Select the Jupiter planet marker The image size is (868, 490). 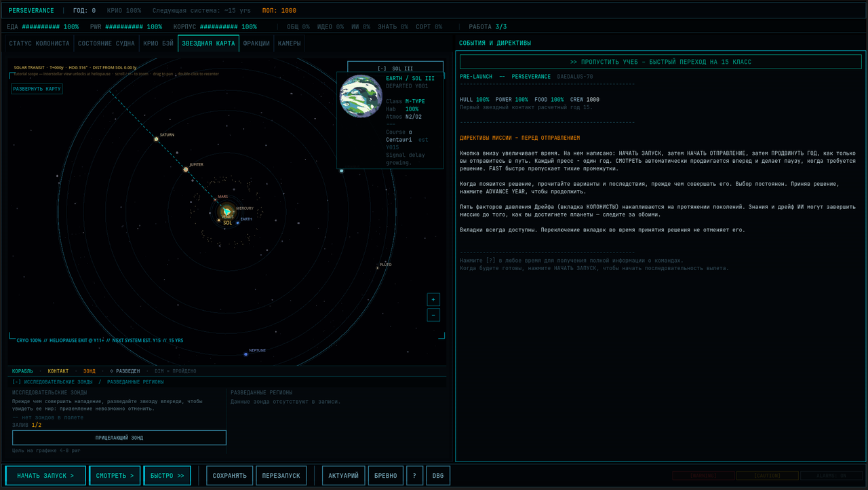click(186, 169)
